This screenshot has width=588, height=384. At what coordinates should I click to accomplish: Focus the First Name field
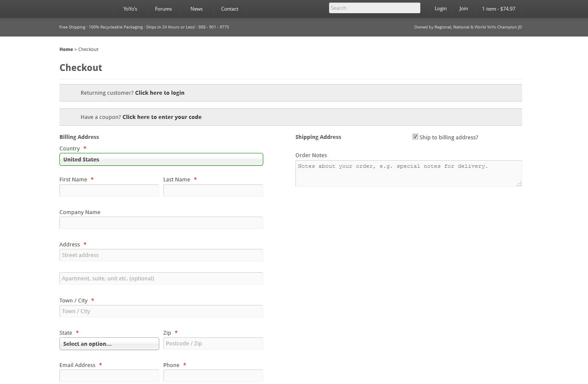pos(109,190)
